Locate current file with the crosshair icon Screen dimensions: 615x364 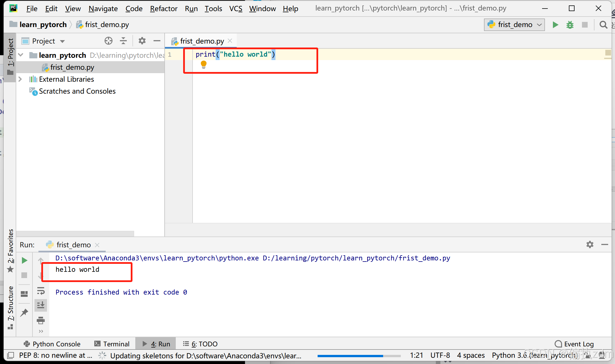tap(109, 41)
